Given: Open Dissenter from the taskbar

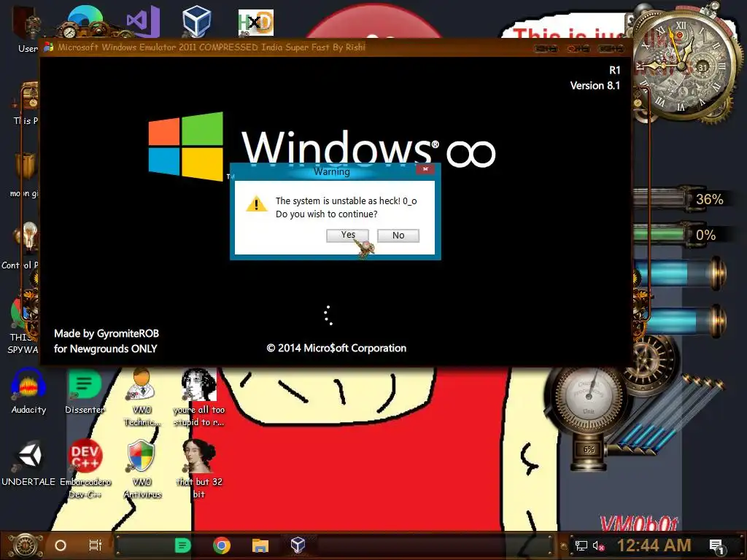Looking at the screenshot, I should click(x=183, y=545).
